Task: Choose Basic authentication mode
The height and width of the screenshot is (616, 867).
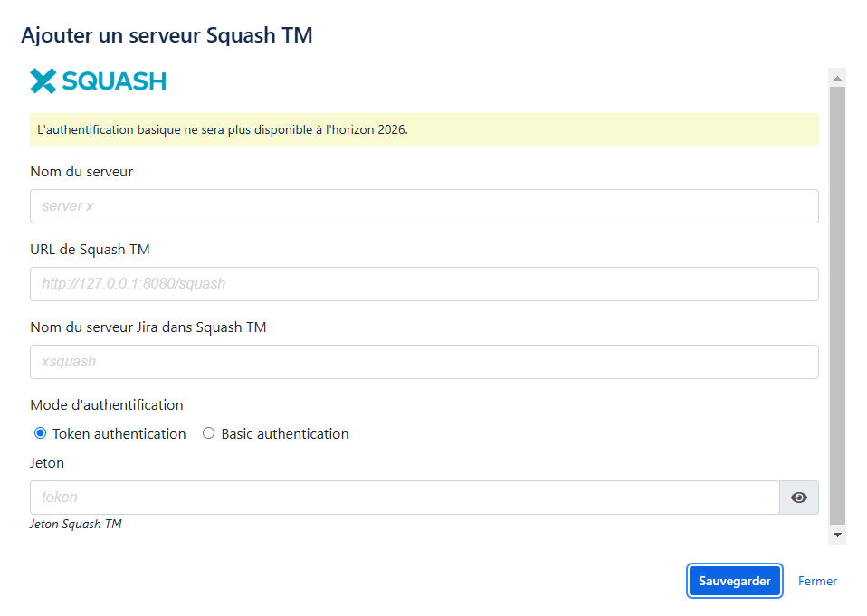Action: [x=209, y=433]
